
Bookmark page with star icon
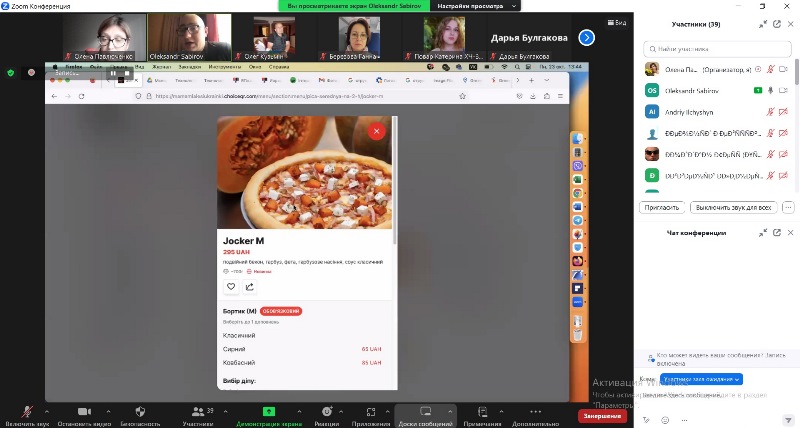(462, 96)
